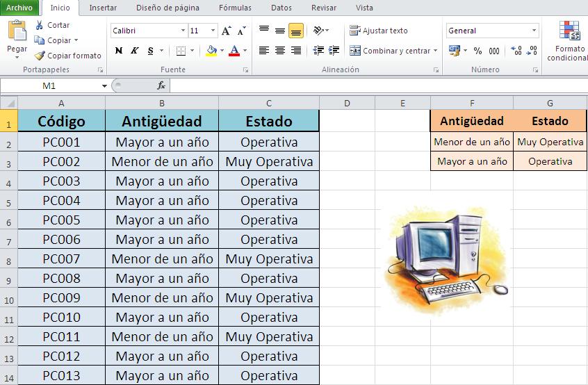Center text horizontally
The height and width of the screenshot is (385, 588).
[279, 51]
